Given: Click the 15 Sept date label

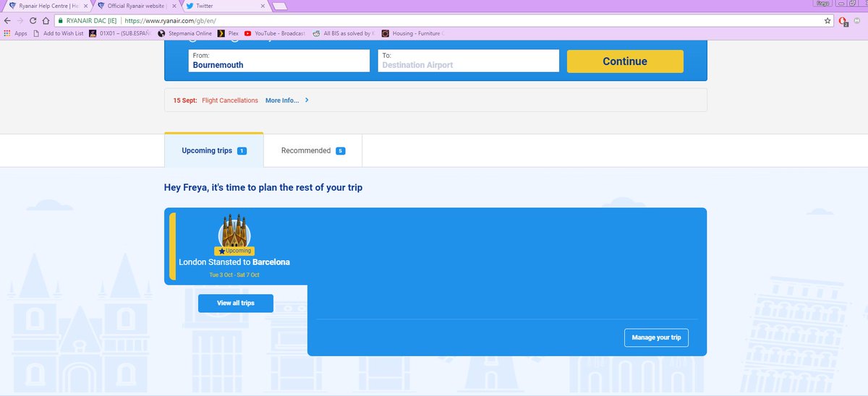Looking at the screenshot, I should [185, 100].
